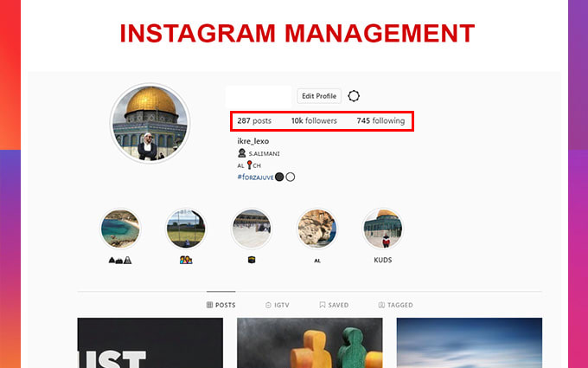The width and height of the screenshot is (588, 368).
Task: Click the ikre_lexo profile name
Action: pyautogui.click(x=253, y=141)
